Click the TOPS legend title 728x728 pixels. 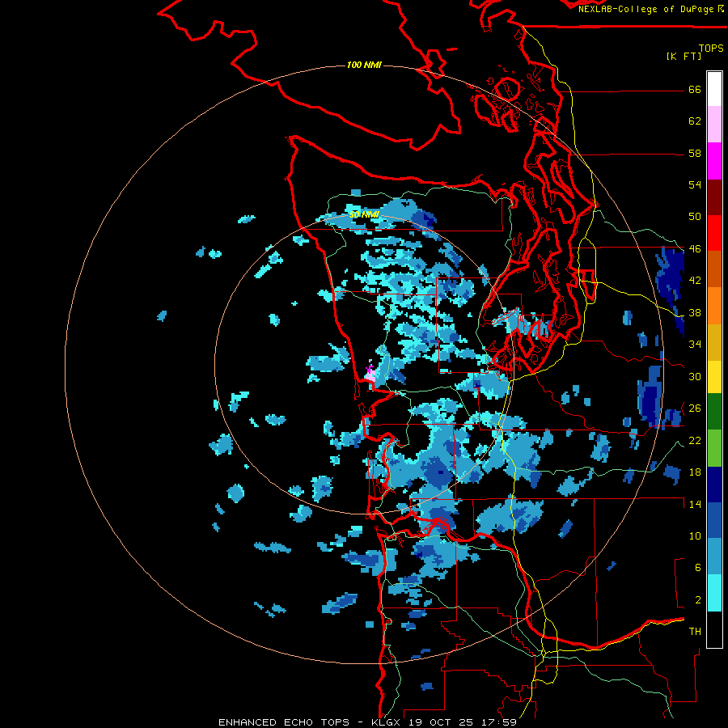coord(711,48)
